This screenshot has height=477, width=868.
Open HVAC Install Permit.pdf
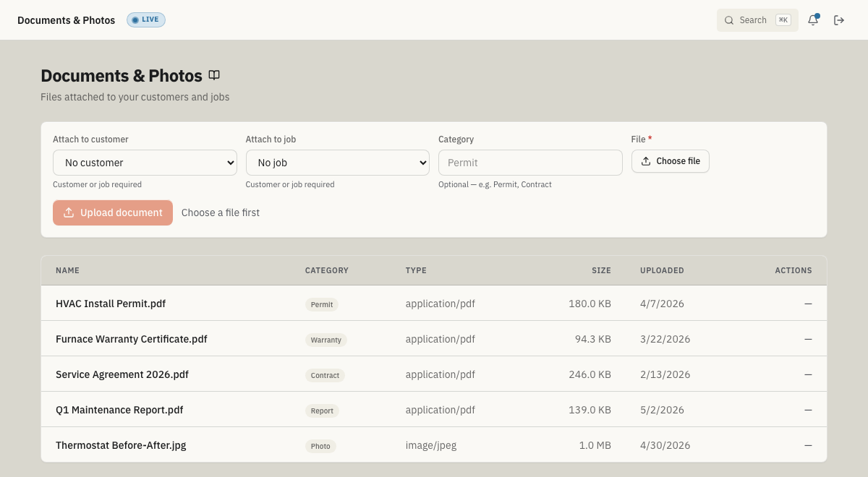click(111, 304)
